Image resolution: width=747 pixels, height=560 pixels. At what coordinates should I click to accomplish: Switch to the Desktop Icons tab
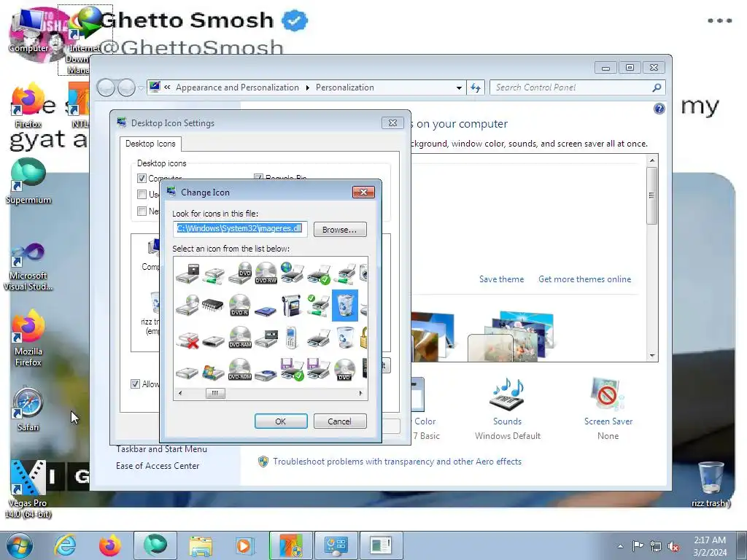point(150,144)
